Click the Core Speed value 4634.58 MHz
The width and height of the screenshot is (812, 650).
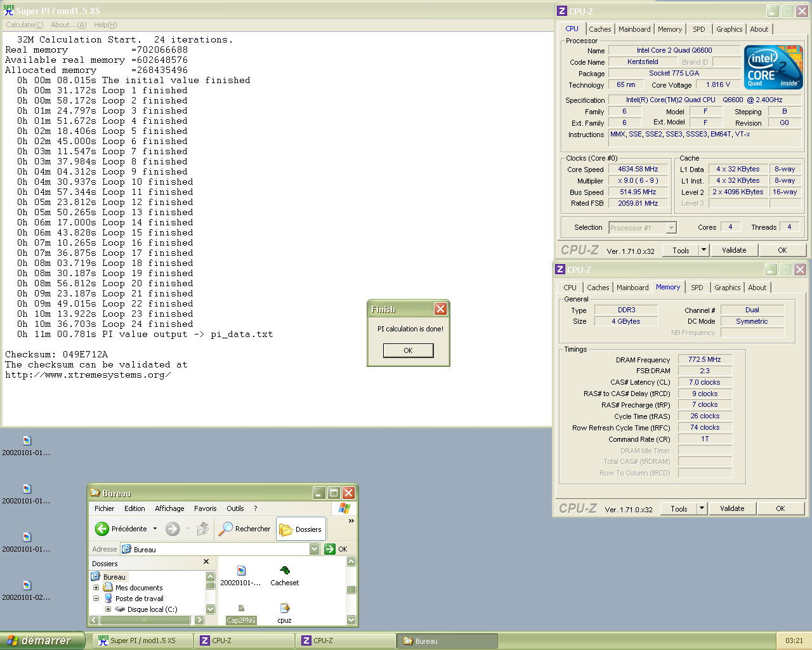click(x=638, y=169)
